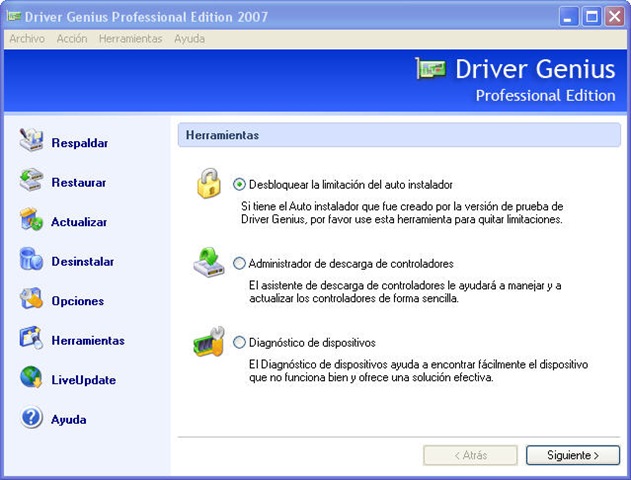The height and width of the screenshot is (480, 631).
Task: Click the Actualizar update icon
Action: (x=31, y=219)
